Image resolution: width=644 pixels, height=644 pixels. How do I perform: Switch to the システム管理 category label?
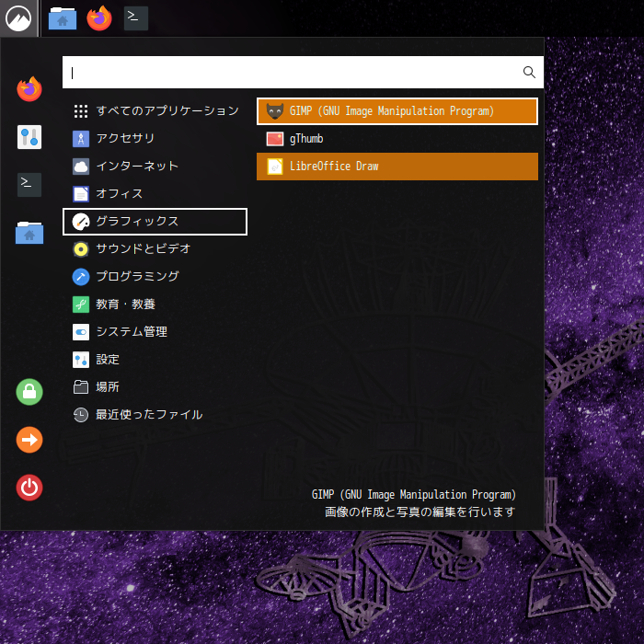click(x=132, y=332)
